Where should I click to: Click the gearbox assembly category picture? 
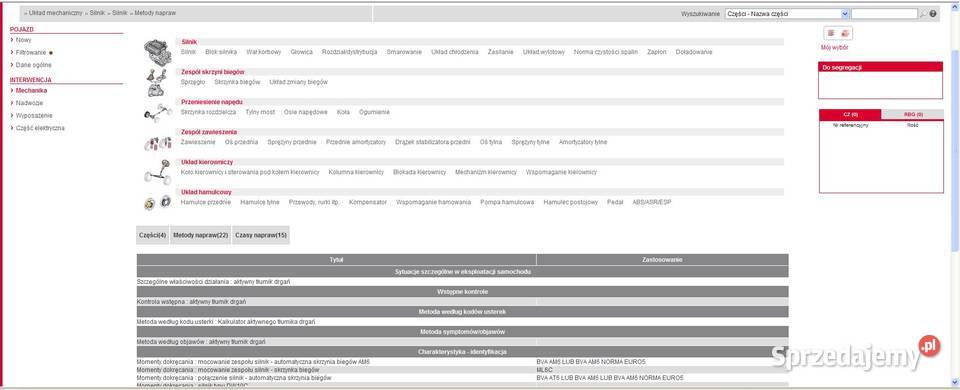pos(156,83)
